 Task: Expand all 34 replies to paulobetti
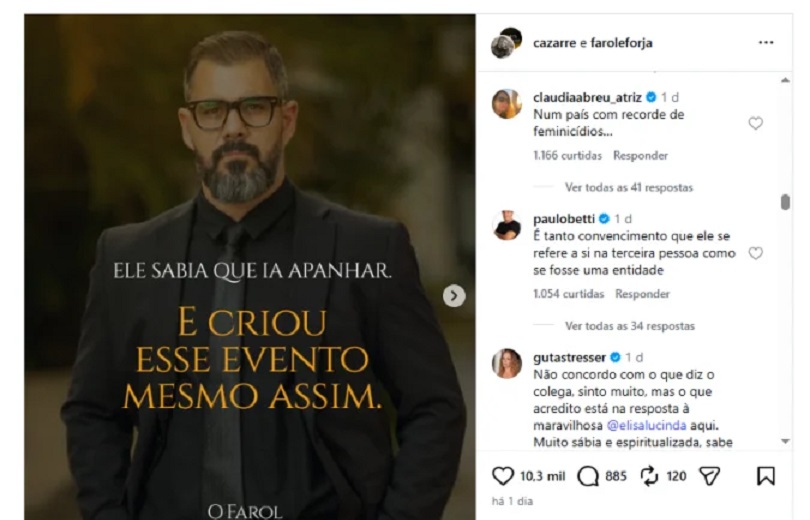[630, 326]
